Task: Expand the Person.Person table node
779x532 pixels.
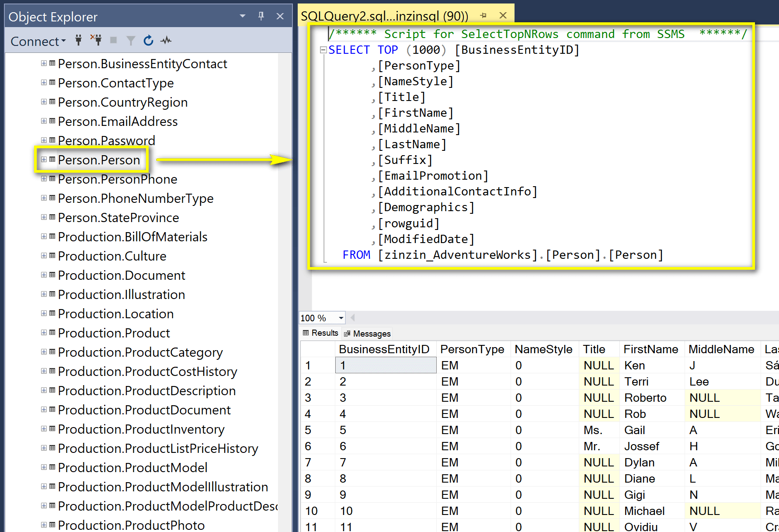Action: [44, 160]
